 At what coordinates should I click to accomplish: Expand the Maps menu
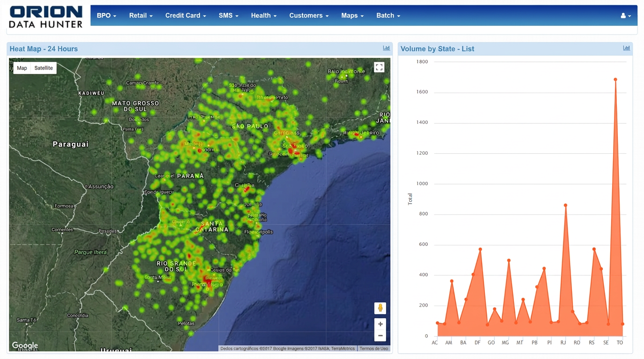tap(352, 15)
